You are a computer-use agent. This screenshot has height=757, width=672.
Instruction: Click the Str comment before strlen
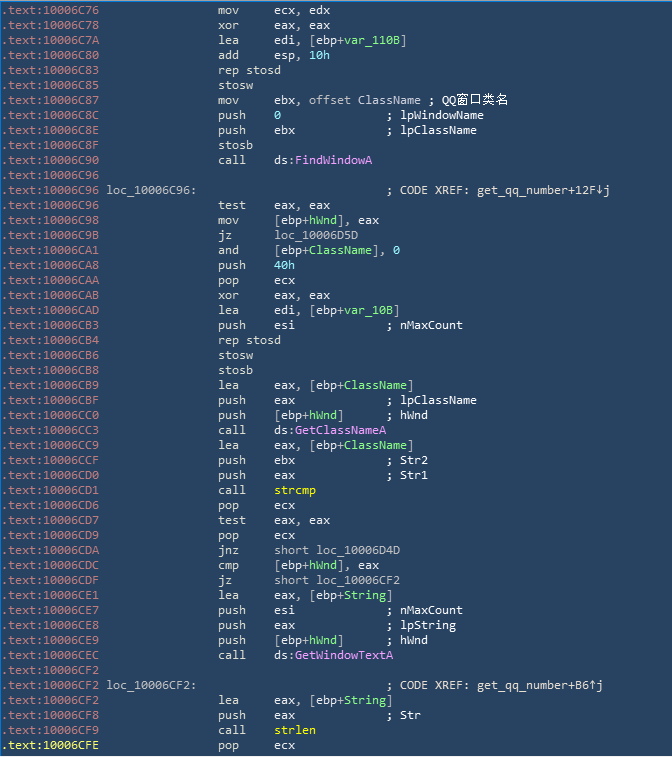410,715
